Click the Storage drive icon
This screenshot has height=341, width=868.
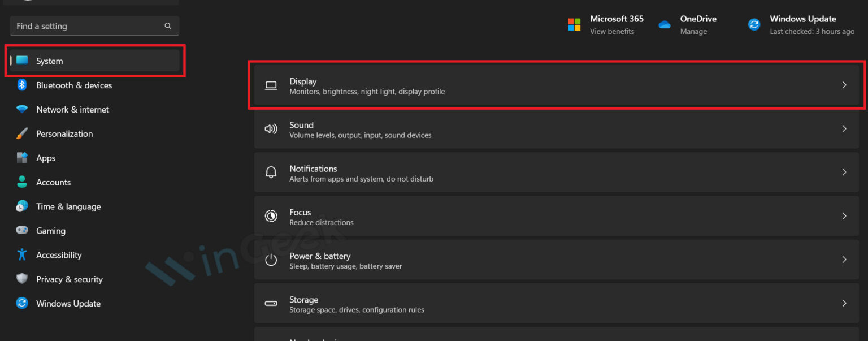(x=271, y=303)
